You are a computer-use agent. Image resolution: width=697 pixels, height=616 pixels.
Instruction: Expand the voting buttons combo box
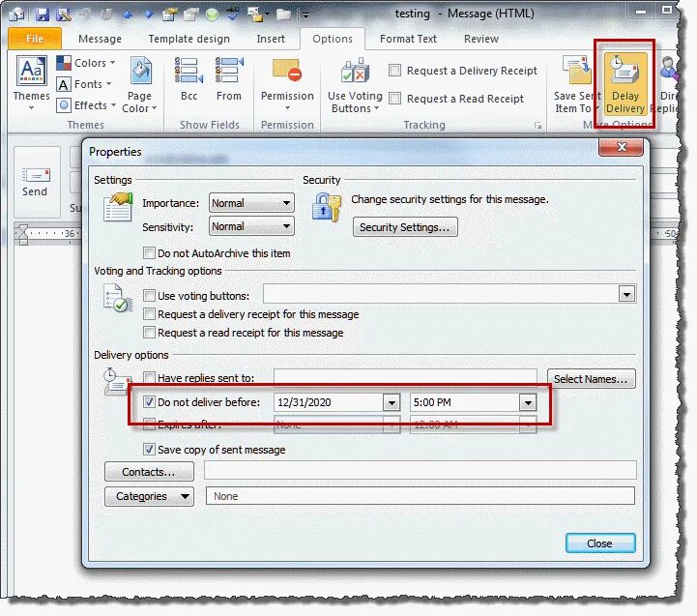pos(626,294)
